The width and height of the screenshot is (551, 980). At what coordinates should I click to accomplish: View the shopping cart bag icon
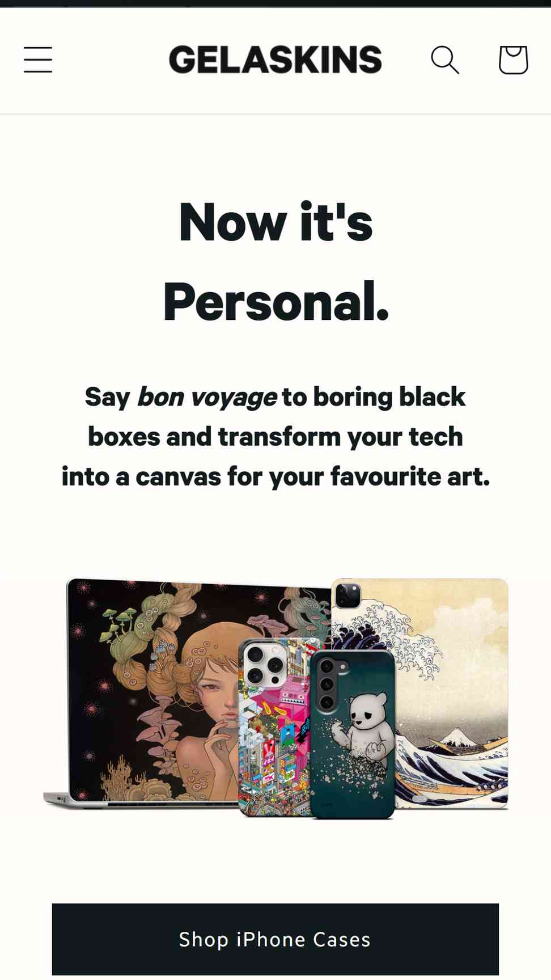click(514, 60)
